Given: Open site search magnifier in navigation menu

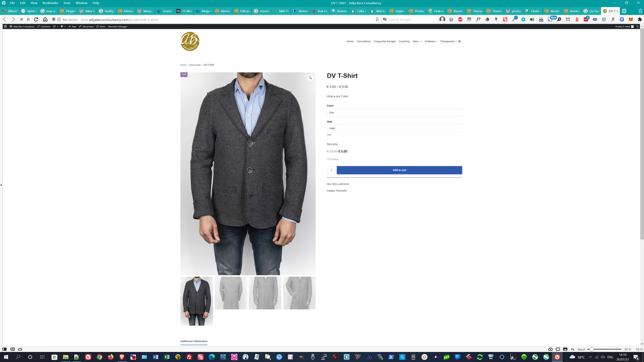Looking at the screenshot, I should [459, 41].
